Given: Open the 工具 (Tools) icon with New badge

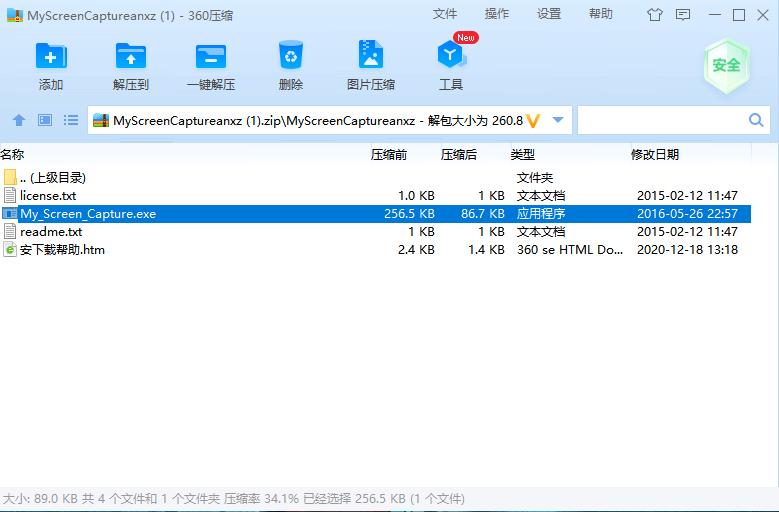Looking at the screenshot, I should (x=451, y=55).
